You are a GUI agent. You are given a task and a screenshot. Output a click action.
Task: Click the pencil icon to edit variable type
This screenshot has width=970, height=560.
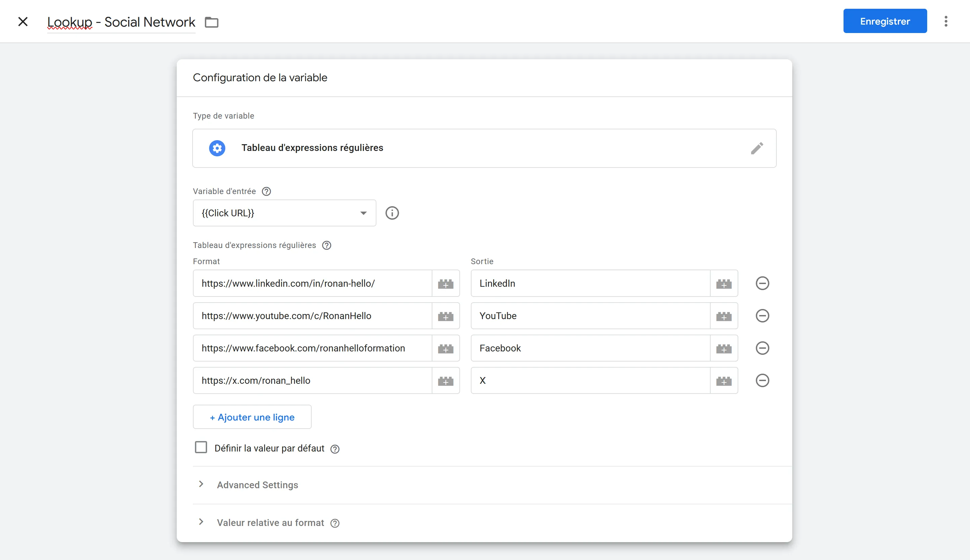[x=757, y=148]
